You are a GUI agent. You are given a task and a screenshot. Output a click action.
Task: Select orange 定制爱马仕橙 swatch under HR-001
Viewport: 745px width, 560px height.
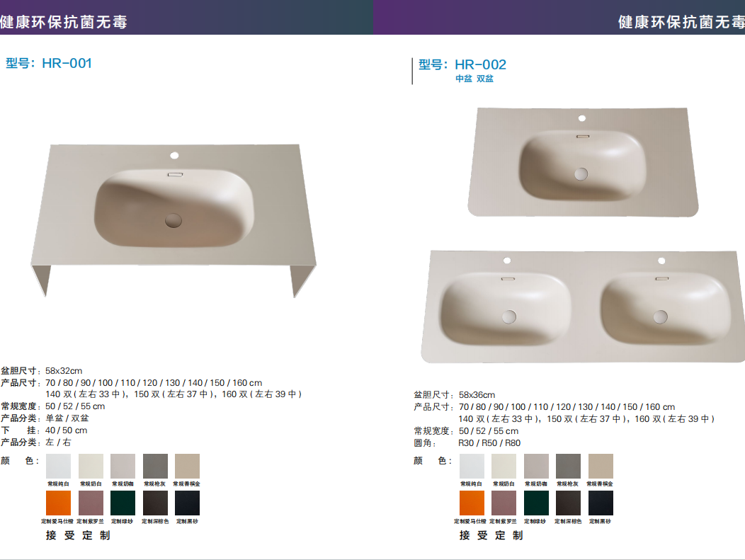pyautogui.click(x=59, y=503)
